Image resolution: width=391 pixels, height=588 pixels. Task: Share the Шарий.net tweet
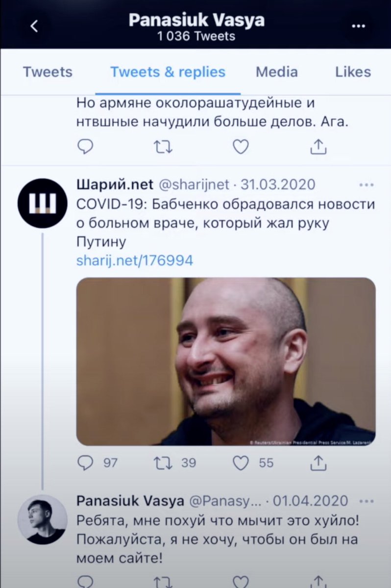[x=318, y=462]
